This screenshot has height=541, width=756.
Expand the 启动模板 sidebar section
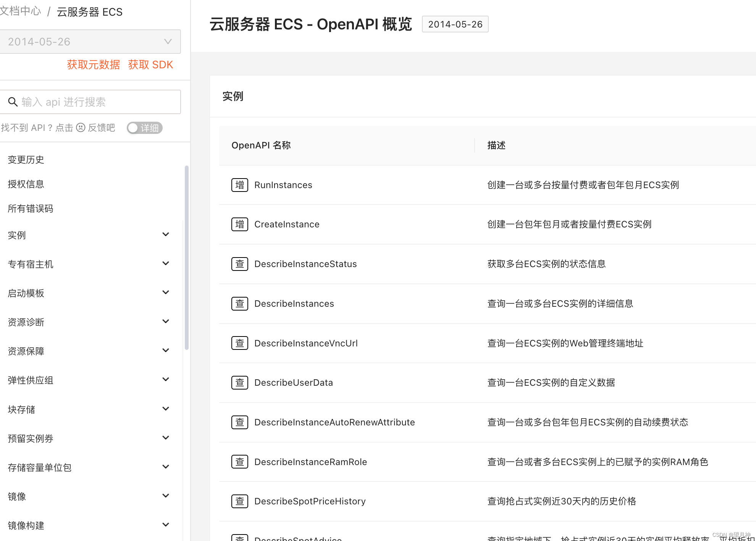(166, 293)
